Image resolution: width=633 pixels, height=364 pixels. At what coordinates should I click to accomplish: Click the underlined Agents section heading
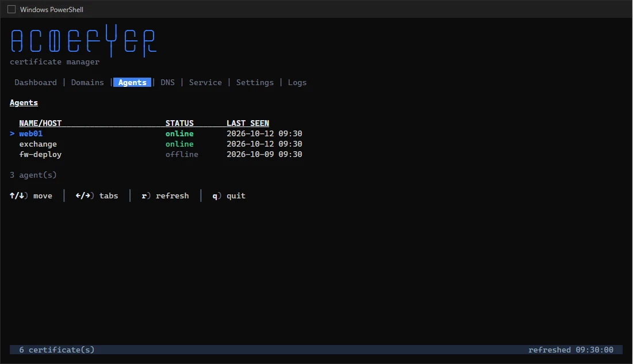pos(24,102)
